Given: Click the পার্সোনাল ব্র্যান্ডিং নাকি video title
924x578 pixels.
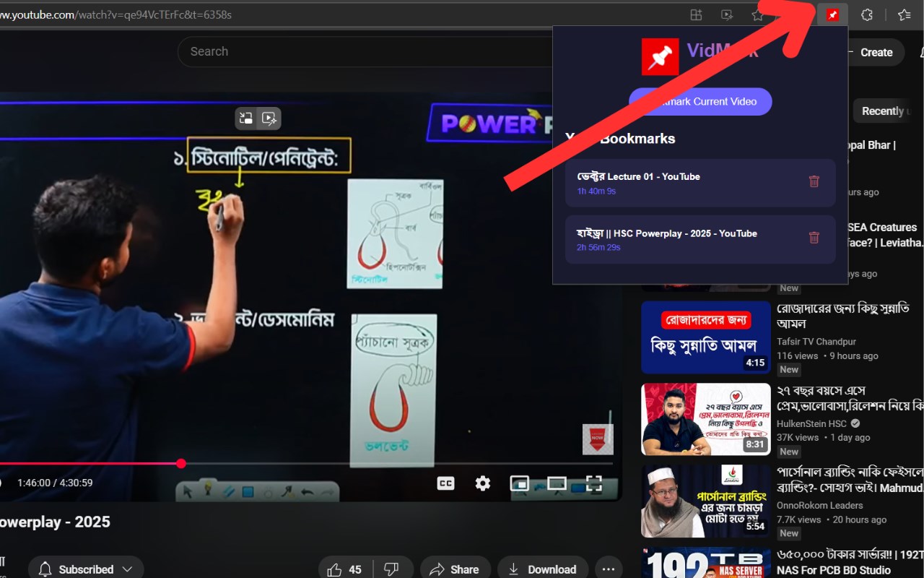Looking at the screenshot, I should pyautogui.click(x=850, y=480).
